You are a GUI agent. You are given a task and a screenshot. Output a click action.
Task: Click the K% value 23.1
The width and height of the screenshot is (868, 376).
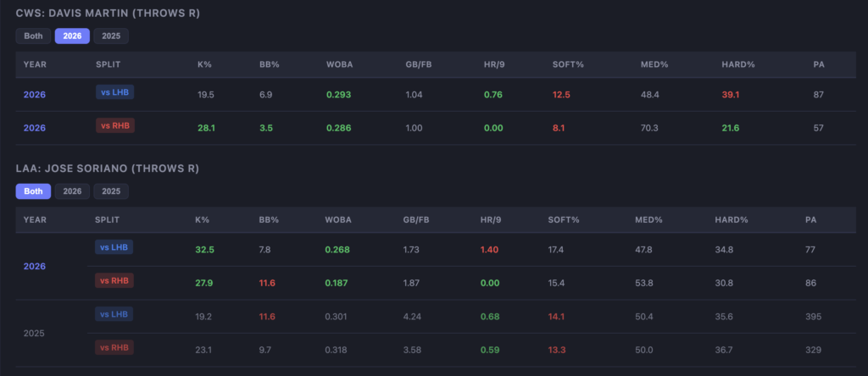[x=203, y=350]
